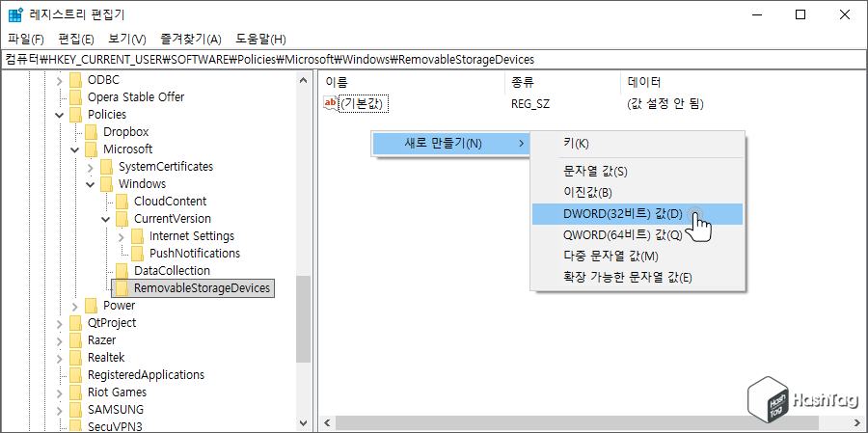This screenshot has height=433, width=868.
Task: Click the RemovableStorageDevices folder icon
Action: tap(122, 288)
